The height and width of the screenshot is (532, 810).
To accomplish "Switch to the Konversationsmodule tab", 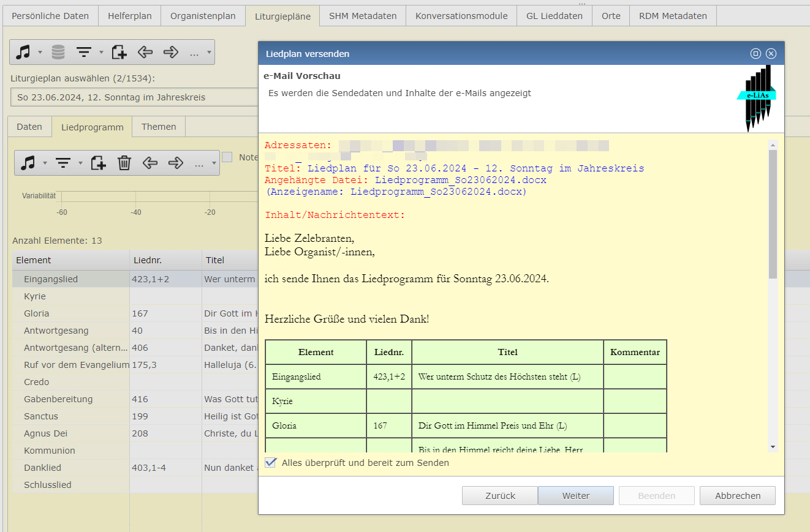I will click(461, 16).
